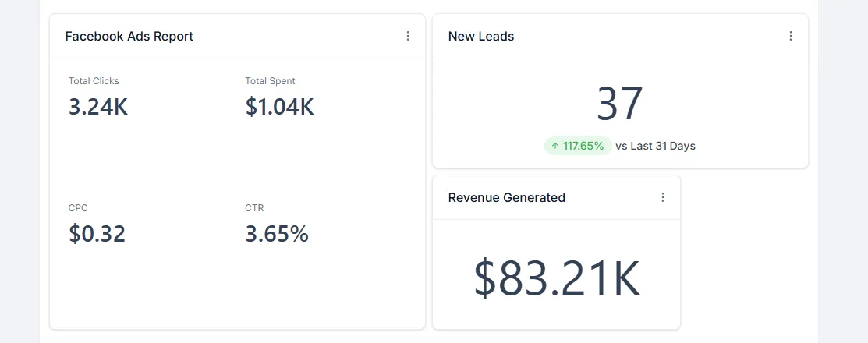868x343 pixels.
Task: Click the $1.04K total spent value
Action: pos(279,107)
